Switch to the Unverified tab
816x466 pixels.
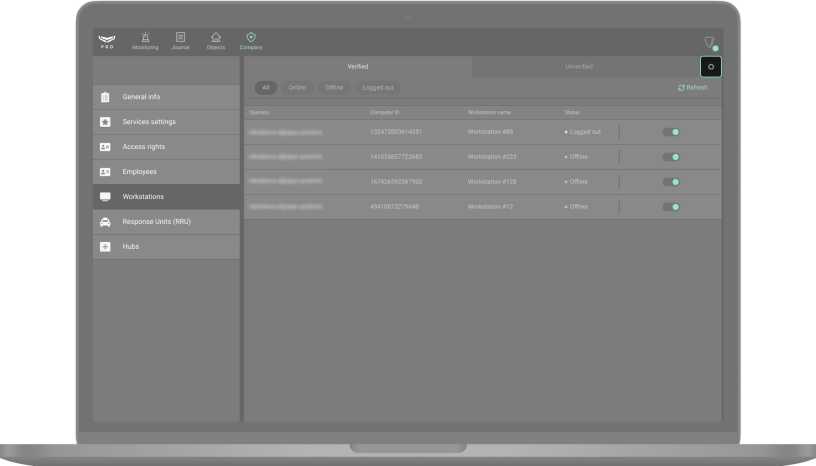579,67
